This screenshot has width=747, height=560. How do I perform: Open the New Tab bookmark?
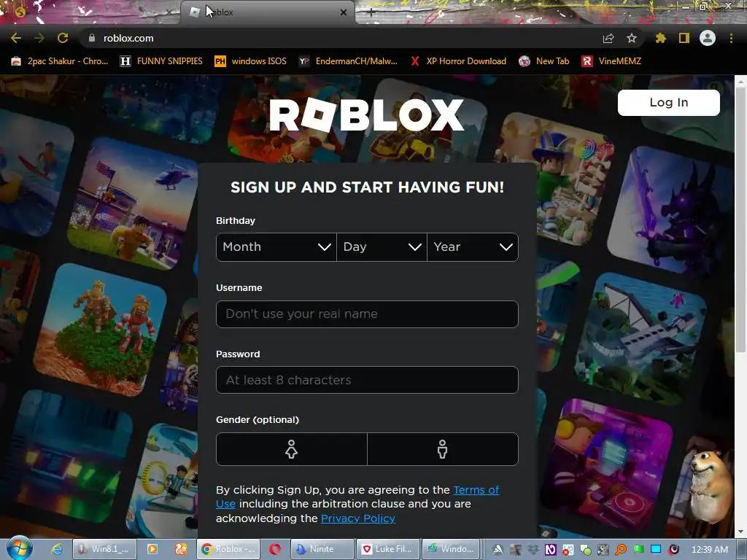click(544, 61)
